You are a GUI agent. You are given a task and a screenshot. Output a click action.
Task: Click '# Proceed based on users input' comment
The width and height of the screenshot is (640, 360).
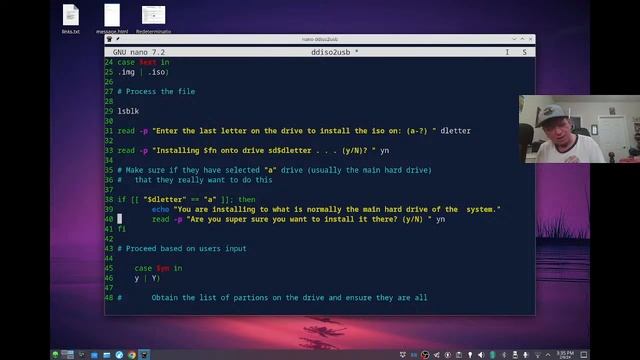coord(182,249)
